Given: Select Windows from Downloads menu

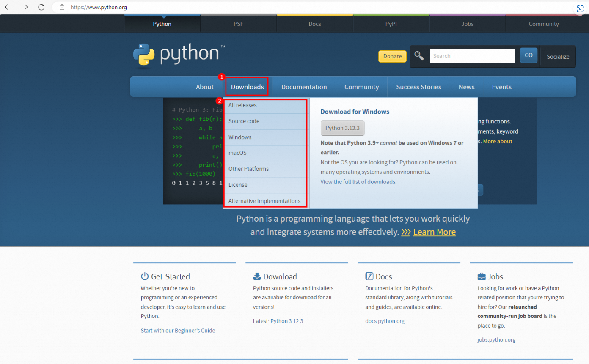Looking at the screenshot, I should (266, 137).
